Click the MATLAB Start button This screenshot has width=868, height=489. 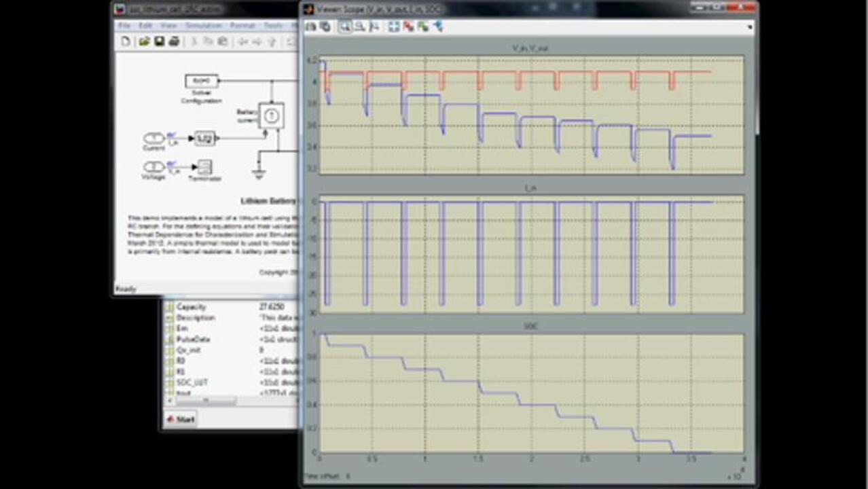click(x=181, y=419)
